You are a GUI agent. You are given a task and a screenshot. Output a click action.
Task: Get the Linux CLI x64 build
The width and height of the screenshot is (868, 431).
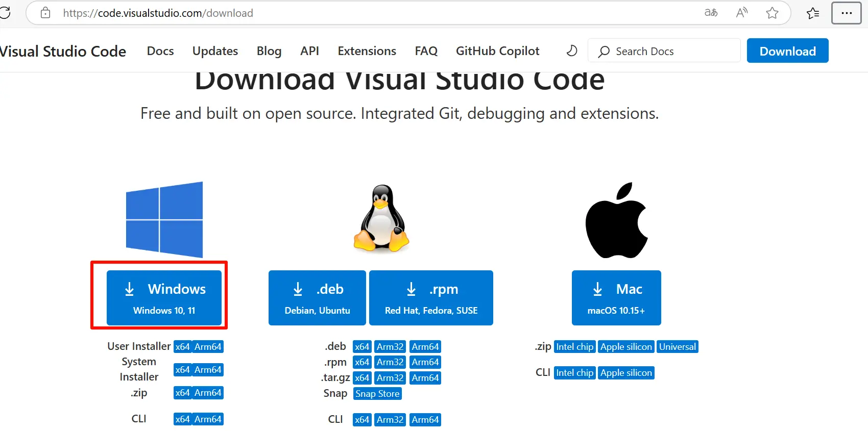[362, 420]
